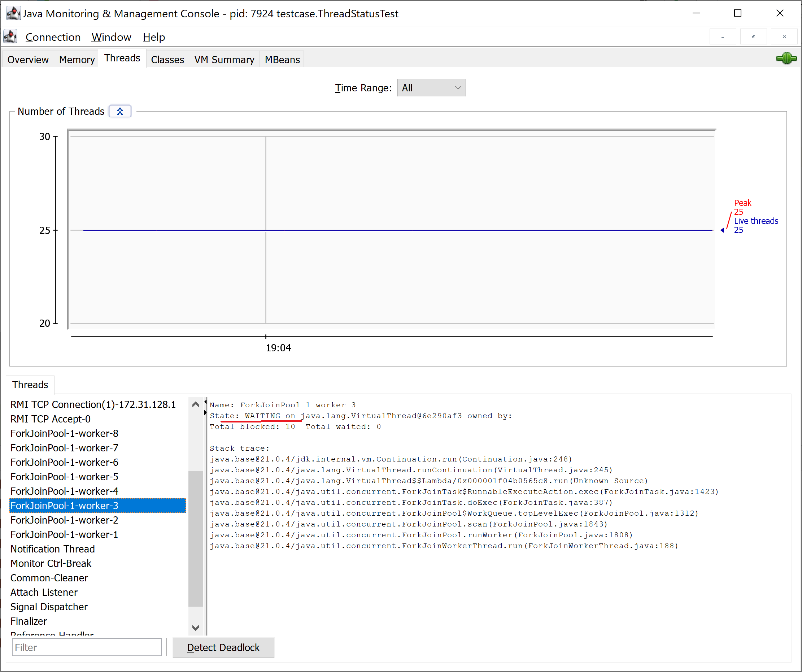802x672 pixels.
Task: Click the JConsole icon in menu bar
Action: coord(10,37)
